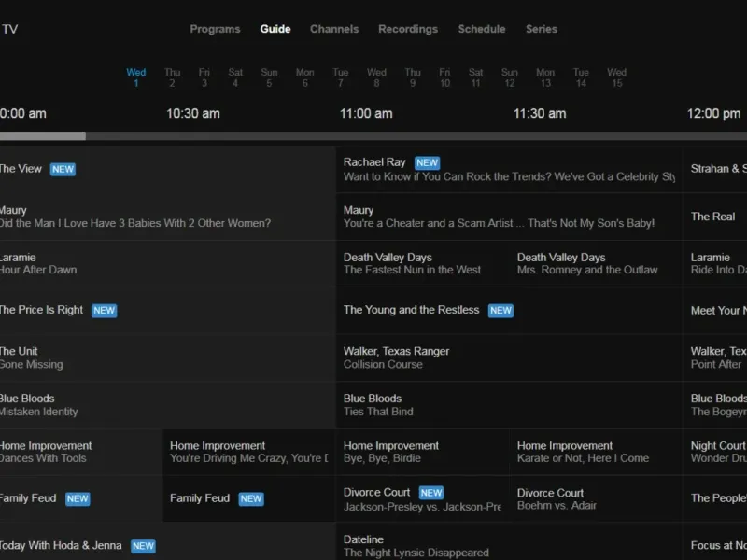Choose Sat 4 in date strip

pos(235,77)
